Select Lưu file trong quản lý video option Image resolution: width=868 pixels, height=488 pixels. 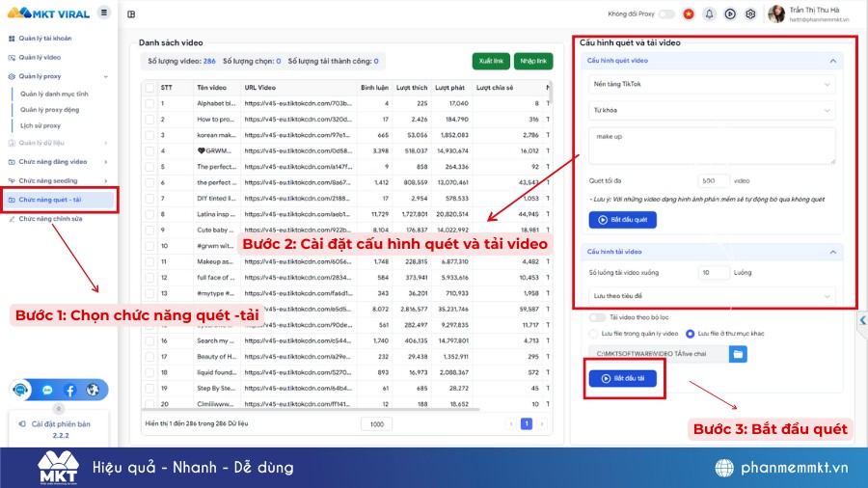[x=594, y=333]
